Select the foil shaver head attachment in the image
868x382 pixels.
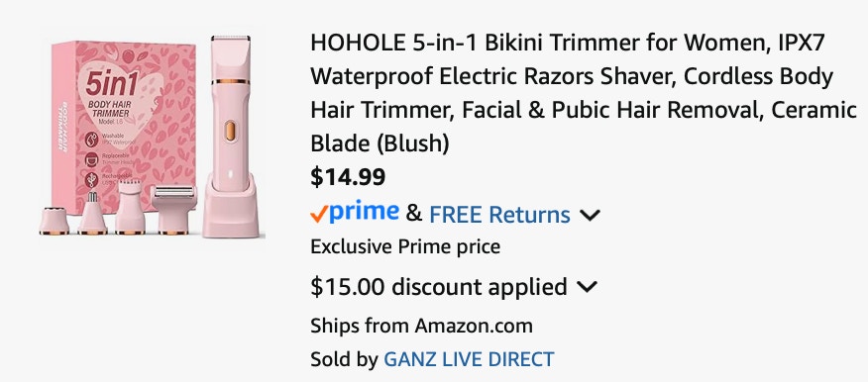[173, 209]
